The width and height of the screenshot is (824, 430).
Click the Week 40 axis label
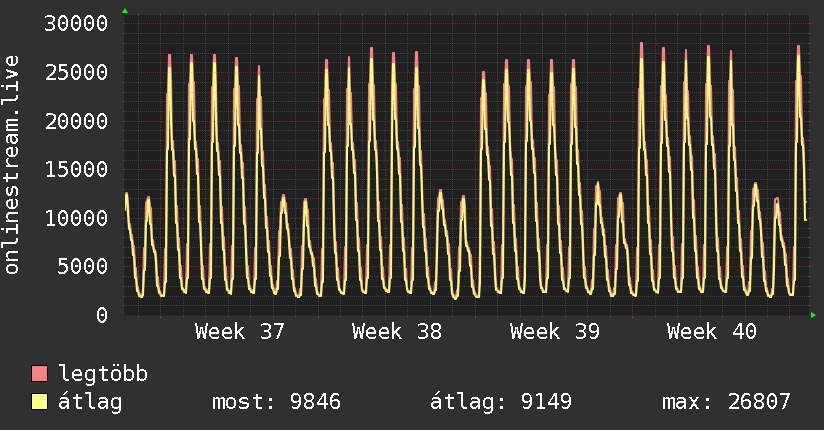(712, 332)
